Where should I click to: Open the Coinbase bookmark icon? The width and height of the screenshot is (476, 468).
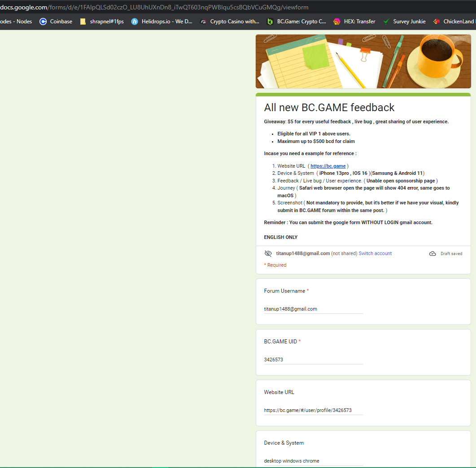point(43,22)
